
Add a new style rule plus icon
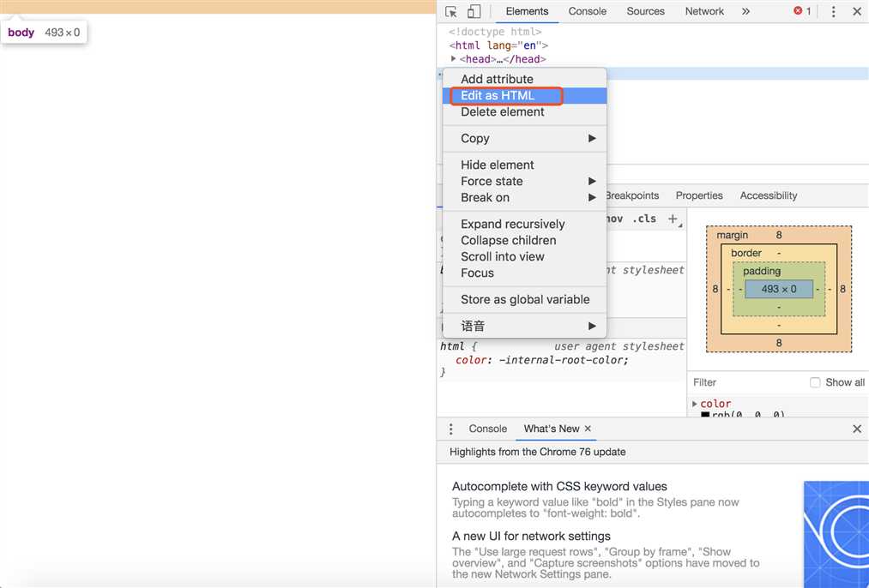tap(673, 219)
